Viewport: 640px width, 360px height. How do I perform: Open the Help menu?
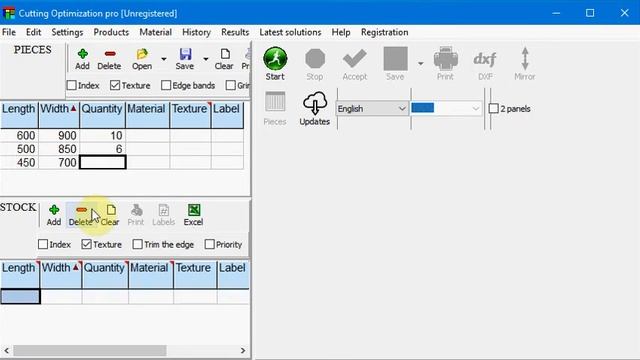point(341,32)
